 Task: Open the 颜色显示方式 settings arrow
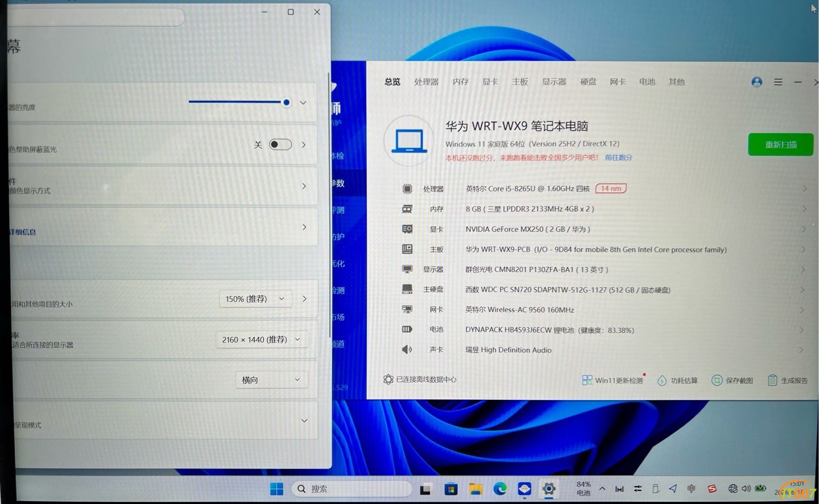[304, 186]
